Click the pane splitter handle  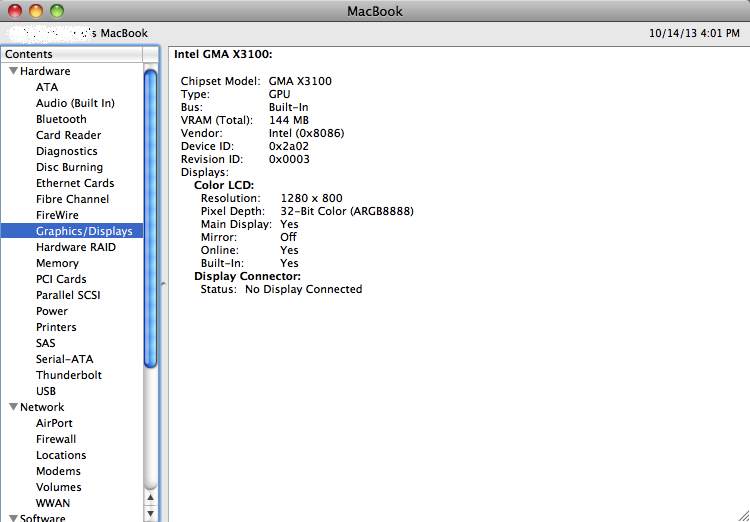pos(164,284)
